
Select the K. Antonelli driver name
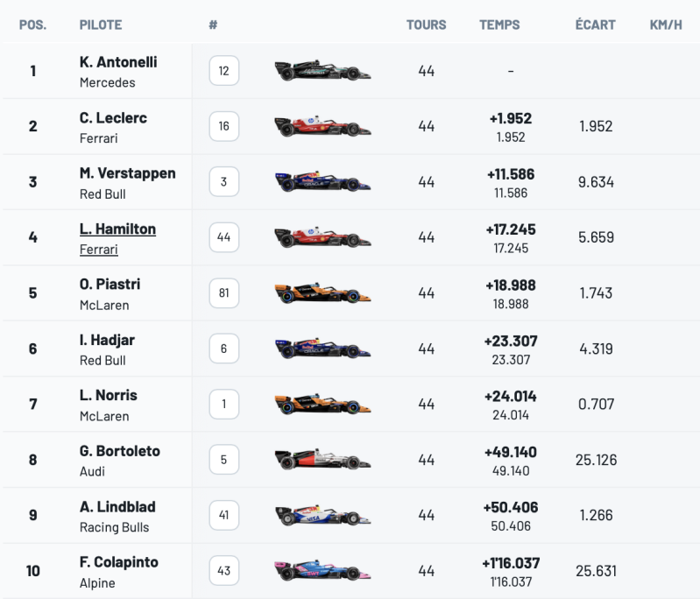pos(118,62)
